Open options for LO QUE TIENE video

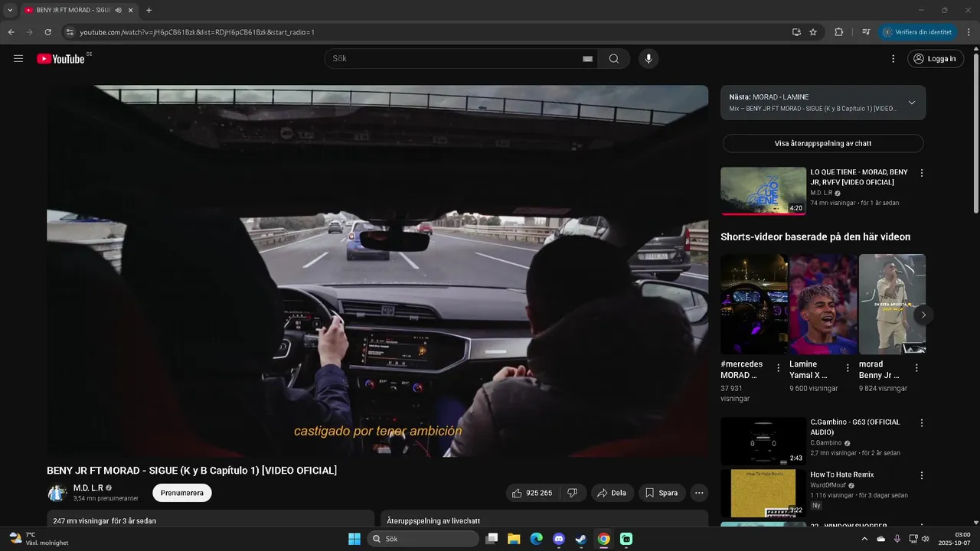(922, 173)
